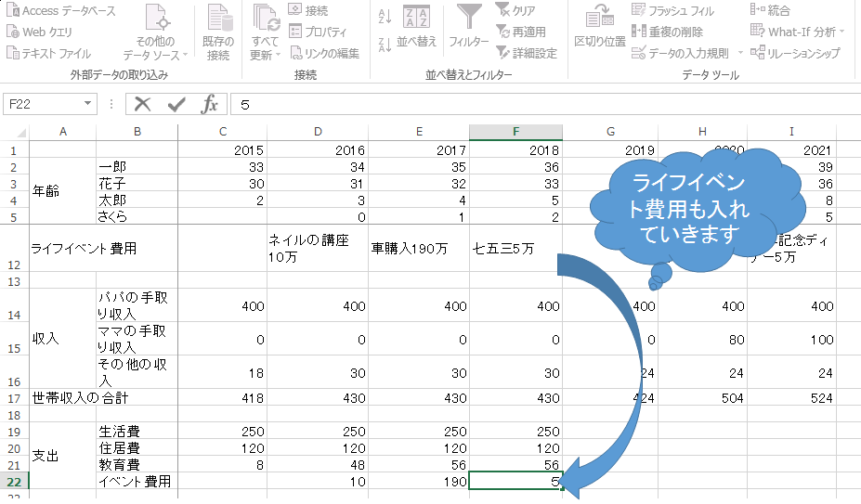This screenshot has width=861, height=504.
Task: Open その他のデータ ソース dropdown
Action: 155,32
